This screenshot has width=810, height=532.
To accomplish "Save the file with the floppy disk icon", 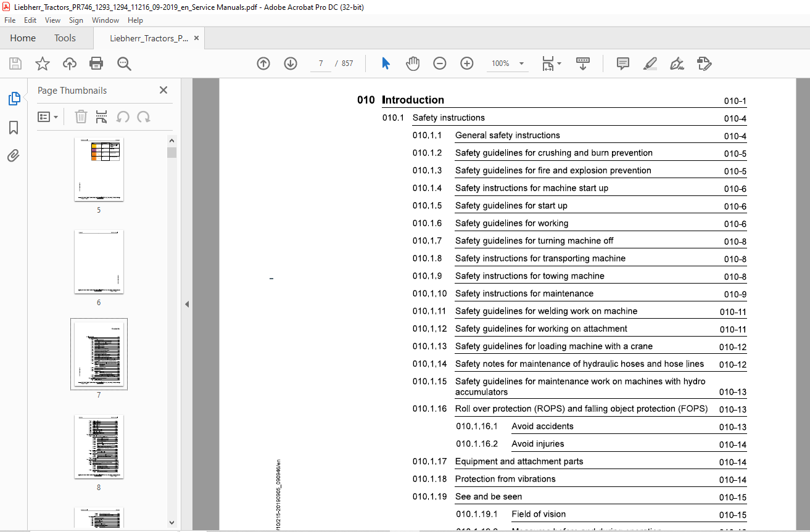I will pos(15,63).
